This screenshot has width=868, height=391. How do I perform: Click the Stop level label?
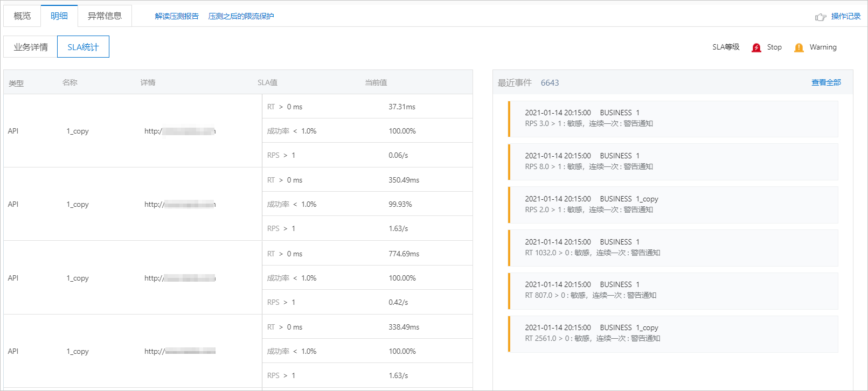(774, 47)
